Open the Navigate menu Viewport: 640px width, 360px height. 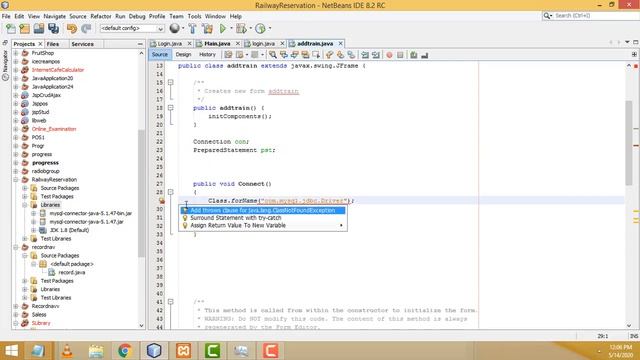coord(55,16)
